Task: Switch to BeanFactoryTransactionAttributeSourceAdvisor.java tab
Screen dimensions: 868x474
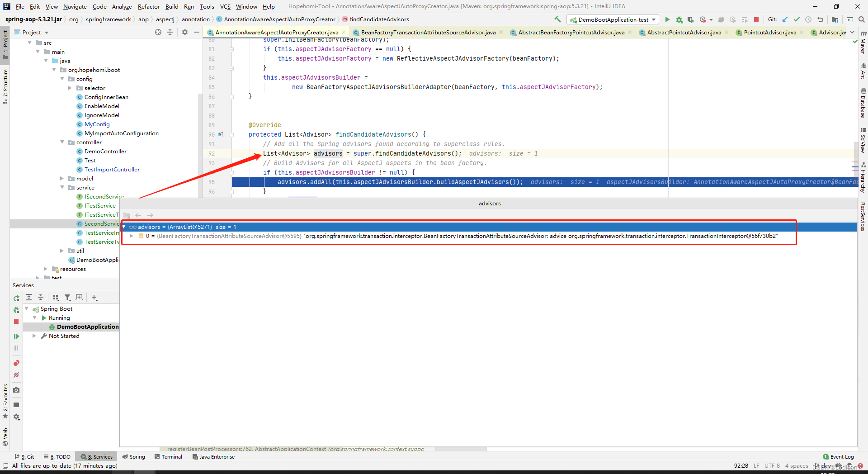Action: click(428, 32)
